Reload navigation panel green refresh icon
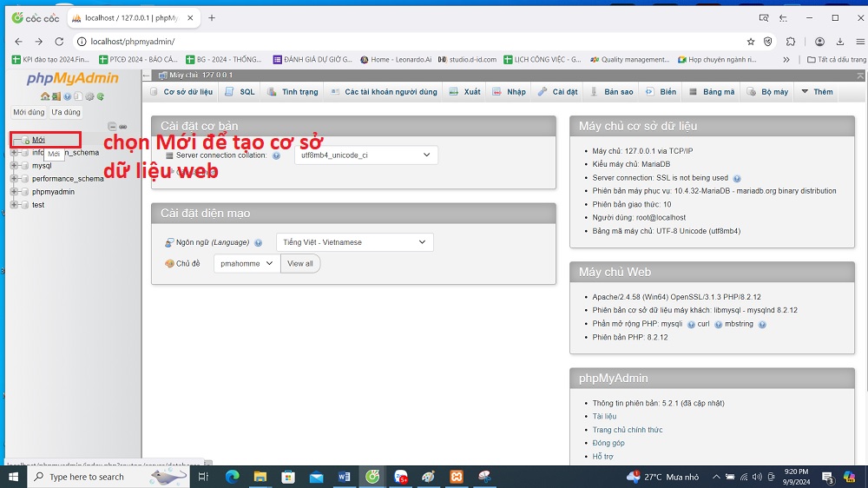 (100, 96)
